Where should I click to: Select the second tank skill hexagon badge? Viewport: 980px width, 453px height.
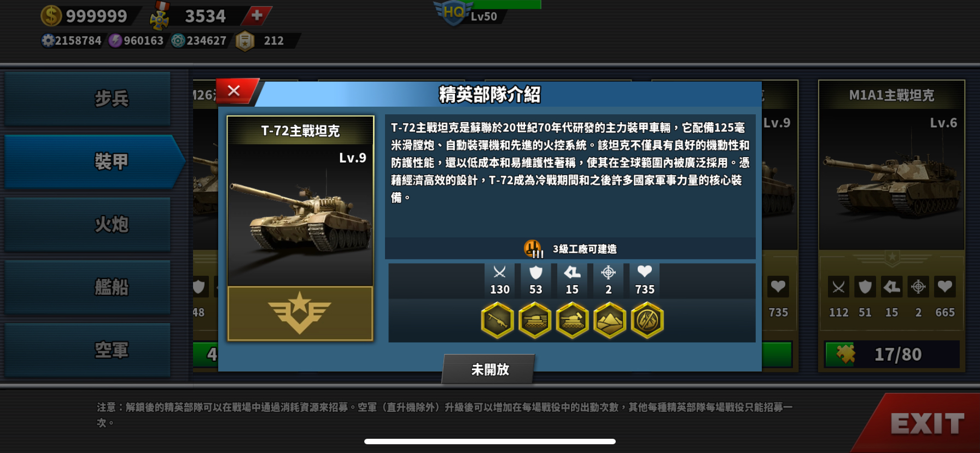pyautogui.click(x=534, y=321)
